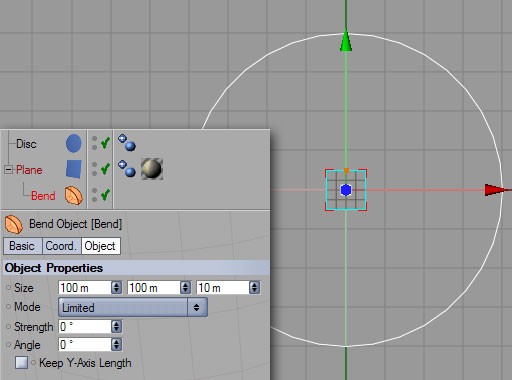Viewport: 512px width, 380px height.
Task: Click the blue Z-axis handle in viewport
Action: coord(346,190)
